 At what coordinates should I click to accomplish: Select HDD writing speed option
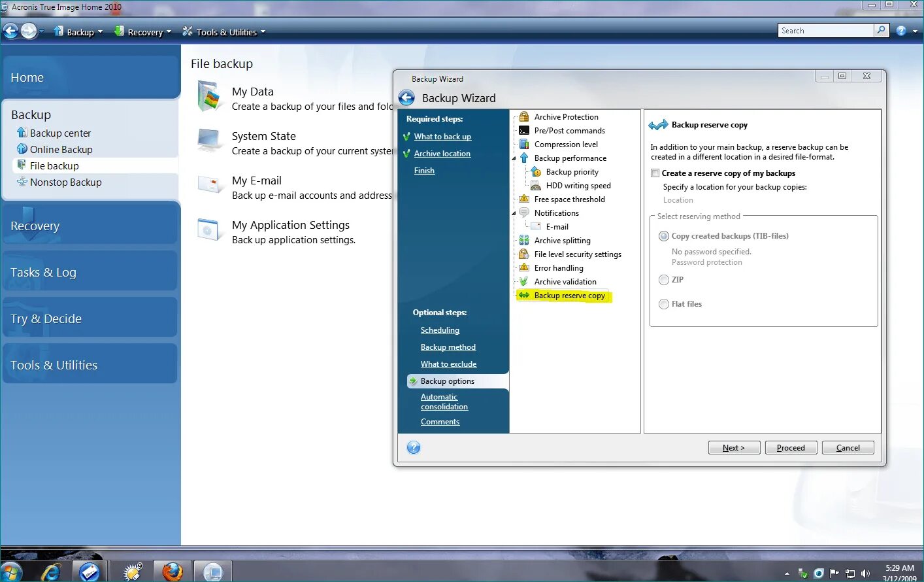579,185
